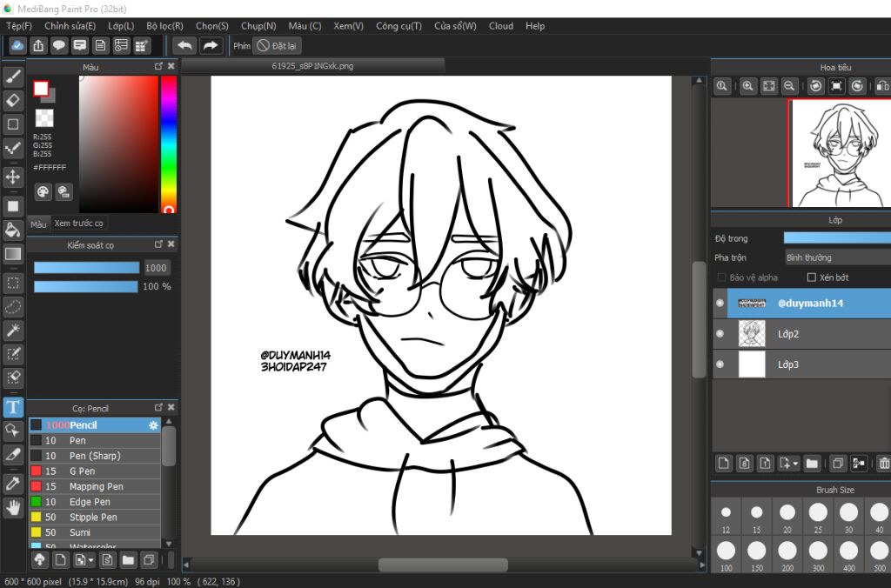
Task: Open the Bộ lọc(R) menu
Action: pyautogui.click(x=164, y=25)
